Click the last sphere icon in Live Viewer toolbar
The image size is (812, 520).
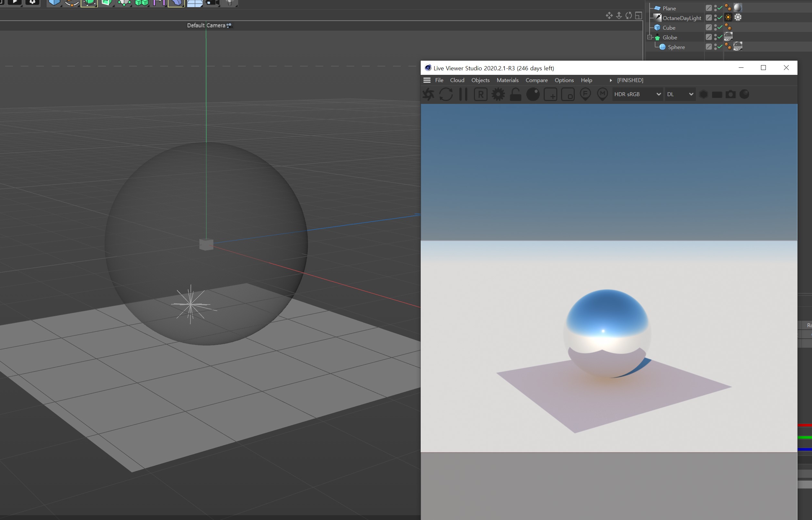pyautogui.click(x=745, y=94)
